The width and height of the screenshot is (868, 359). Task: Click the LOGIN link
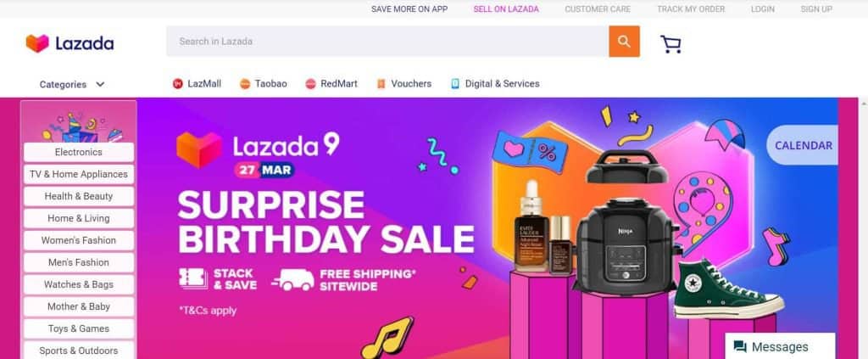(x=763, y=8)
